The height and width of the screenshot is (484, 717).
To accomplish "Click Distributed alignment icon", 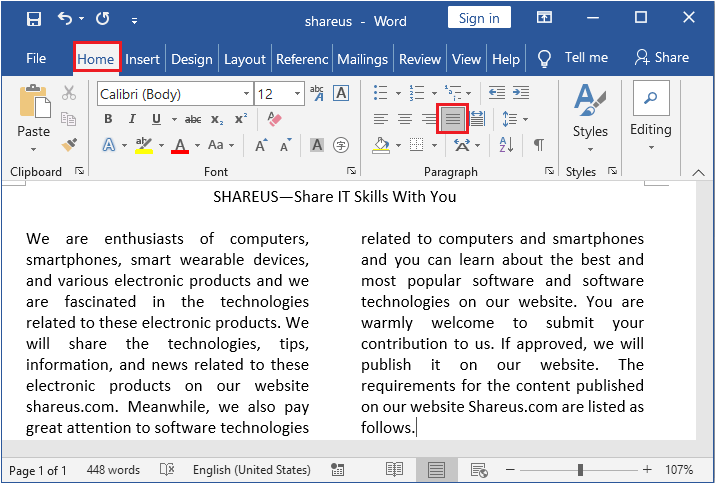I will 477,119.
